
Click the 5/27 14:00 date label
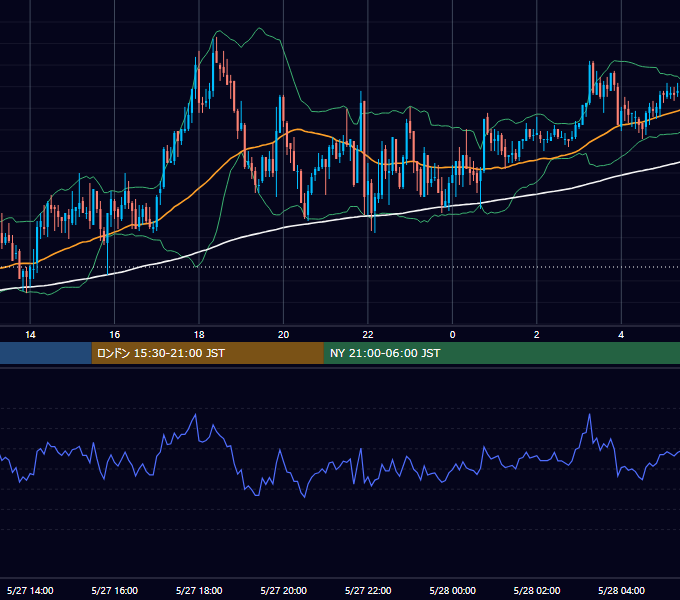pyautogui.click(x=30, y=590)
